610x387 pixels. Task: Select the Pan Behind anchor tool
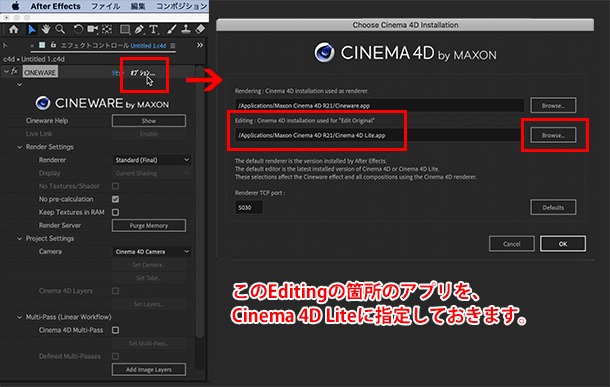click(x=107, y=30)
